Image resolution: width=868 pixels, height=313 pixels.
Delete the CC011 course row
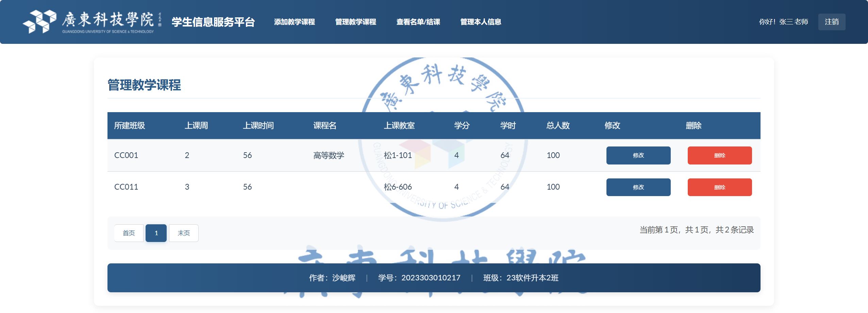click(719, 187)
